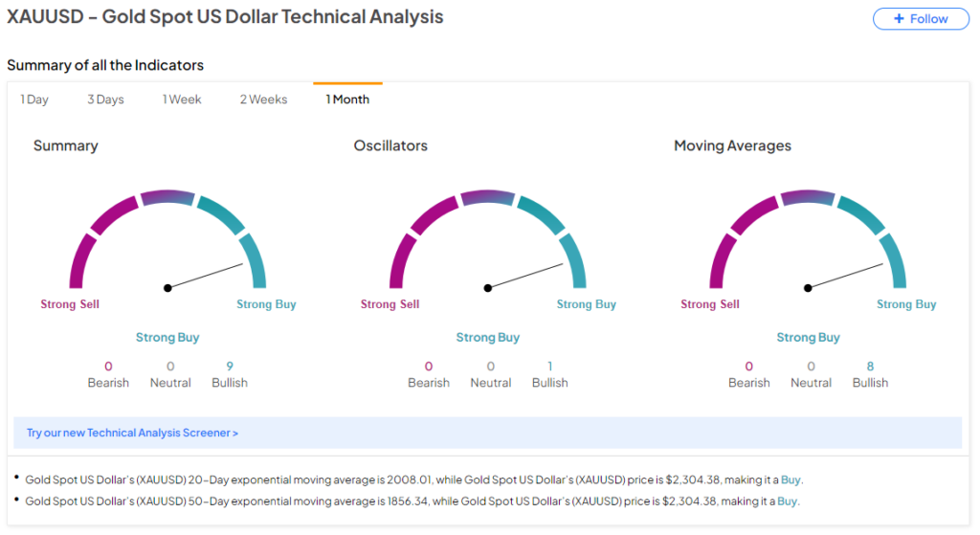Image resolution: width=980 pixels, height=535 pixels.
Task: Click the Follow button
Action: (x=921, y=19)
